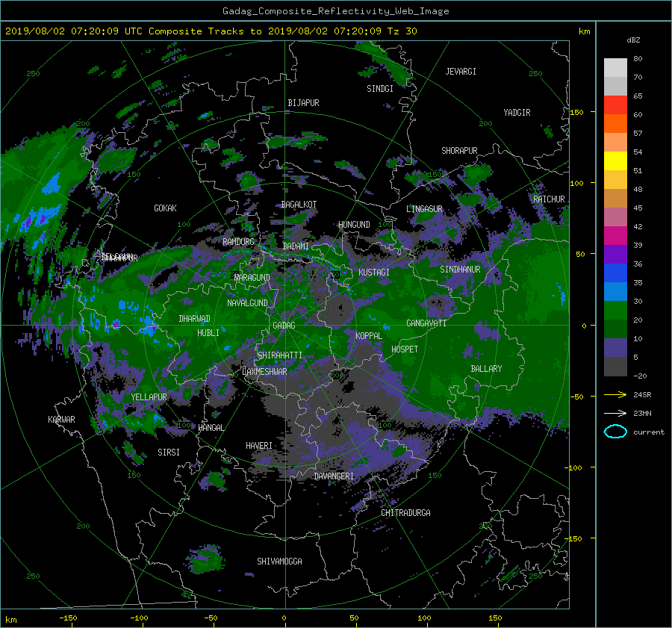Image resolution: width=672 pixels, height=628 pixels.
Task: Pick the magenta swatch on the dBZ scale
Action: coord(615,236)
